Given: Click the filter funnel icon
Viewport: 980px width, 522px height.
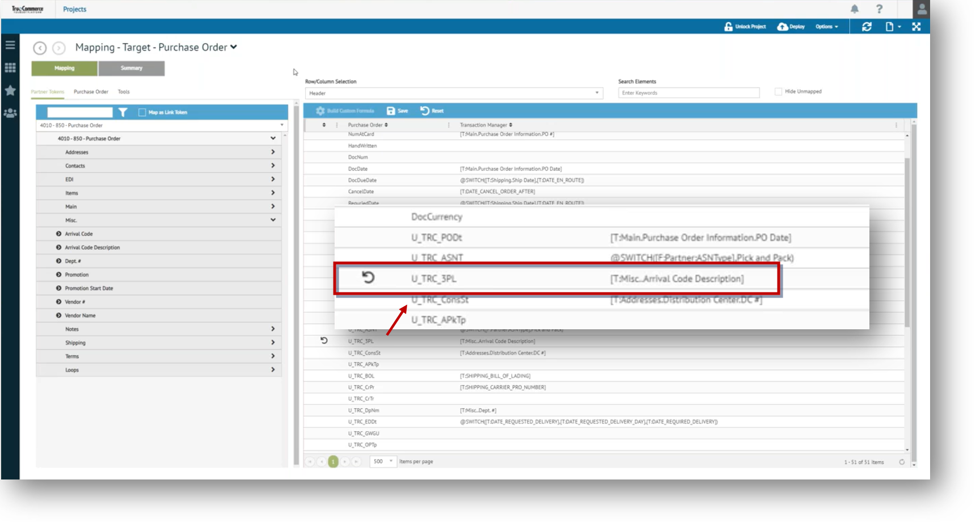Looking at the screenshot, I should click(x=123, y=112).
